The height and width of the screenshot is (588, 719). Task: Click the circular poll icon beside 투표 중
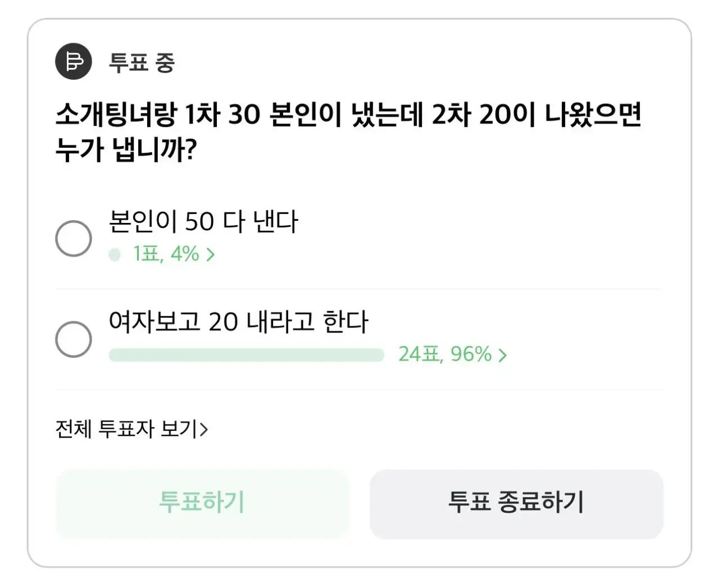click(73, 62)
